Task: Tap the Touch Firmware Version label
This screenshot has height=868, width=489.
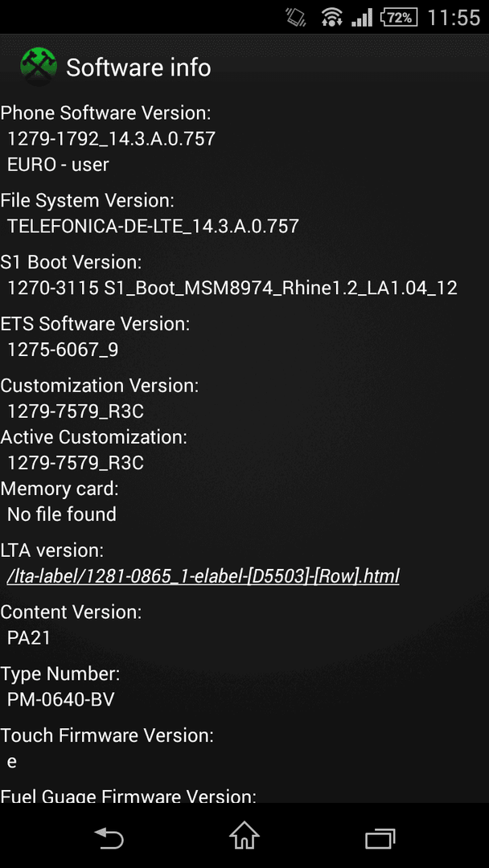Action: [x=107, y=735]
